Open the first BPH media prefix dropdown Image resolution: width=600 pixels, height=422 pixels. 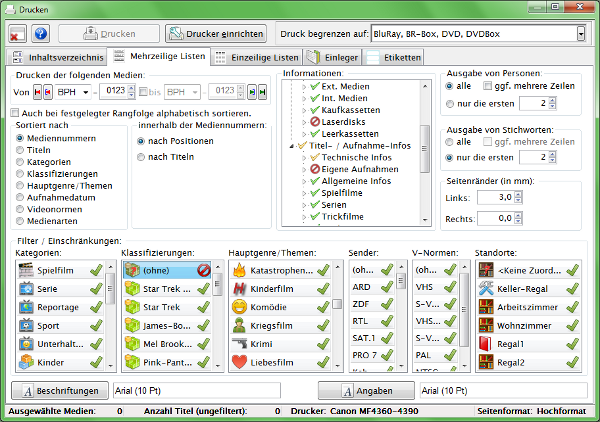[86, 92]
